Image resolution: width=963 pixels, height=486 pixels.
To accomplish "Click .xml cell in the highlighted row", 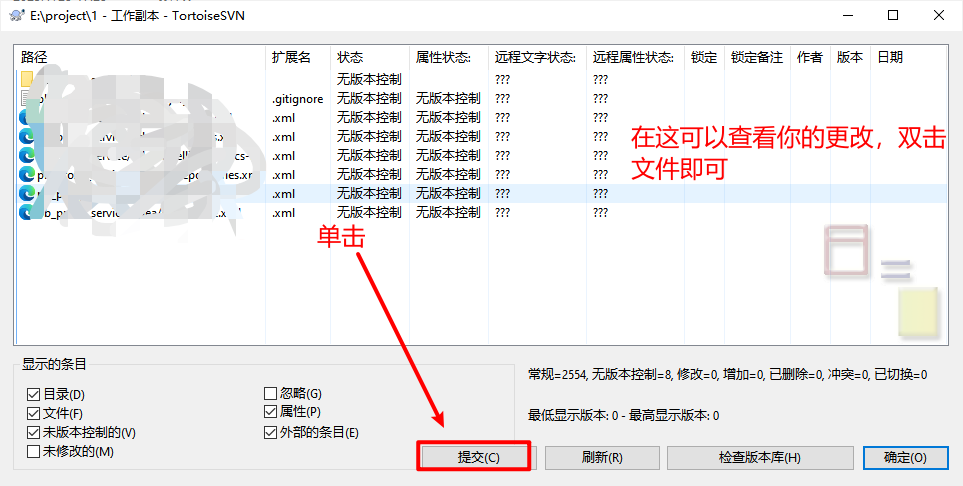I will coord(284,194).
